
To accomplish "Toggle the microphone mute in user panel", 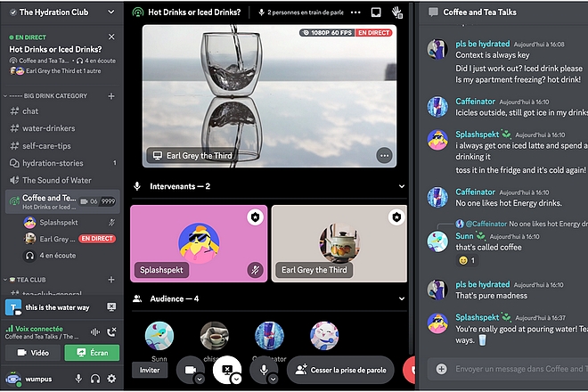I will [79, 379].
